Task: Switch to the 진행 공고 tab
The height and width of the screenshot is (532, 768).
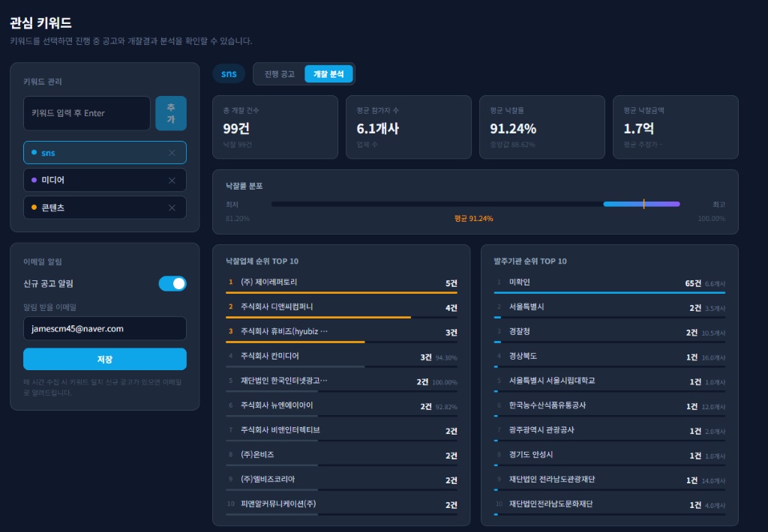Action: click(279, 74)
